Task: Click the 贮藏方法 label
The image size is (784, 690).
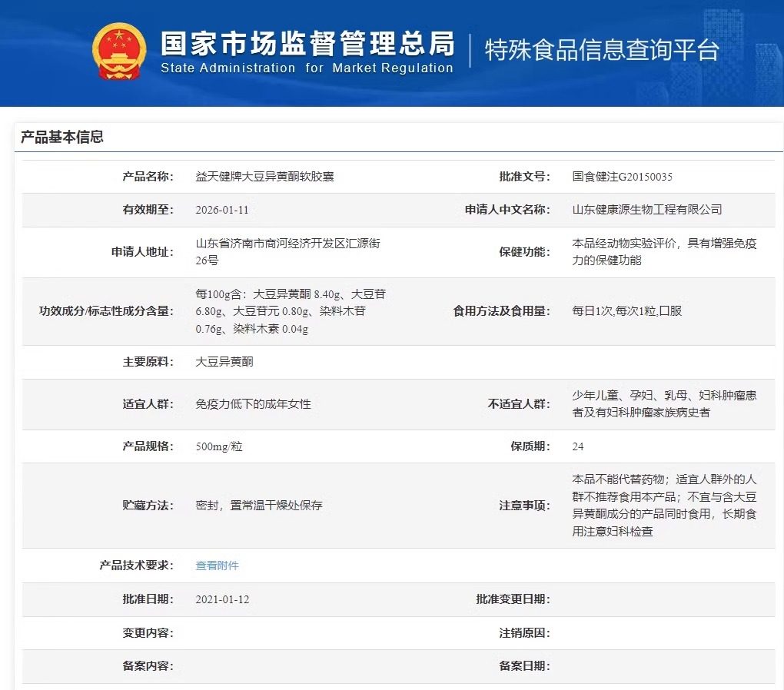Action: [148, 506]
